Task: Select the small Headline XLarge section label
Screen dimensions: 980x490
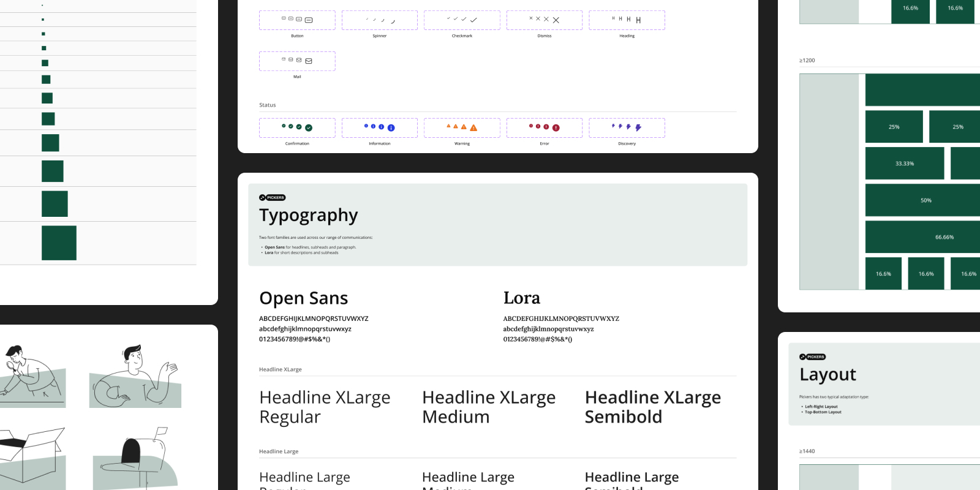Action: 281,369
